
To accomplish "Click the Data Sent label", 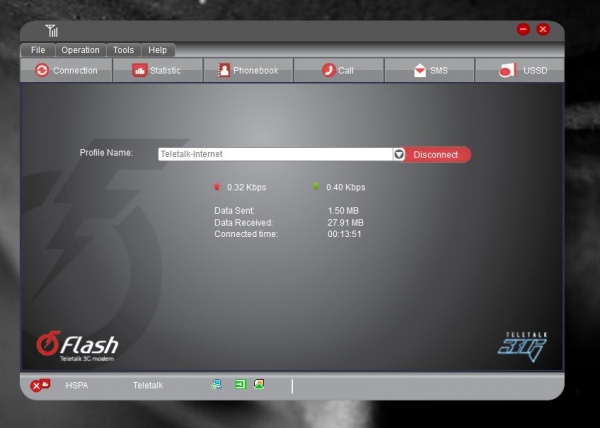I will click(234, 211).
